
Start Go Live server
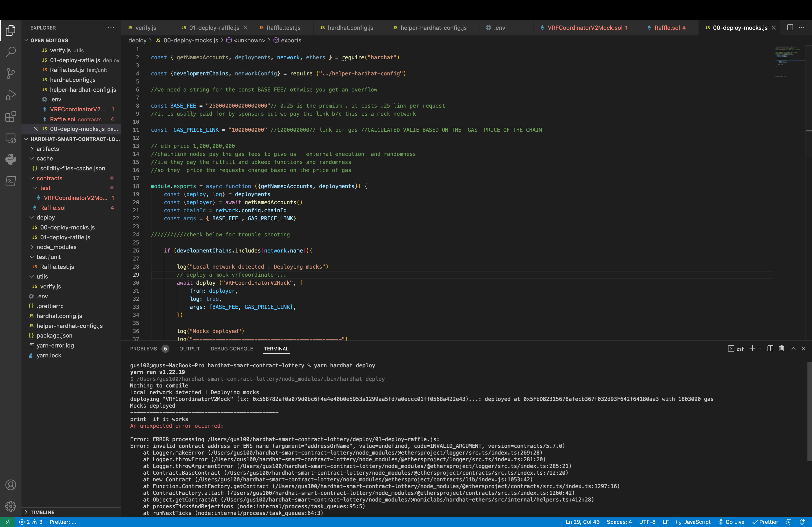(731, 522)
